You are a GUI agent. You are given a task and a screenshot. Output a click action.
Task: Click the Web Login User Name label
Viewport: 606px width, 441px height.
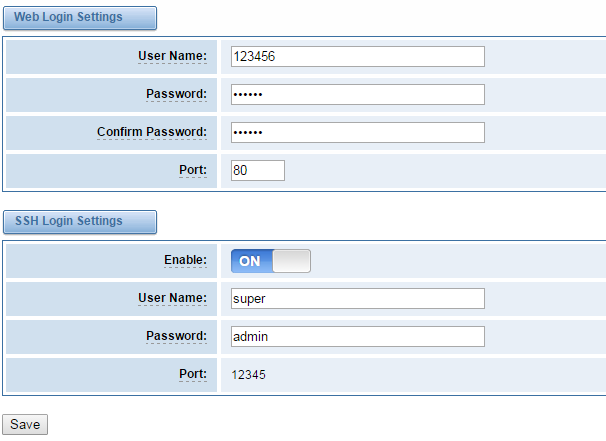pos(172,56)
